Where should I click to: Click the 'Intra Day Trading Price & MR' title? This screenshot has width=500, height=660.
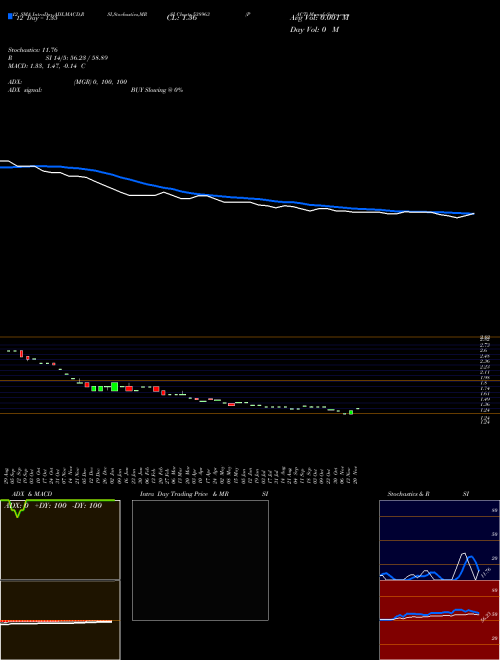tap(184, 494)
